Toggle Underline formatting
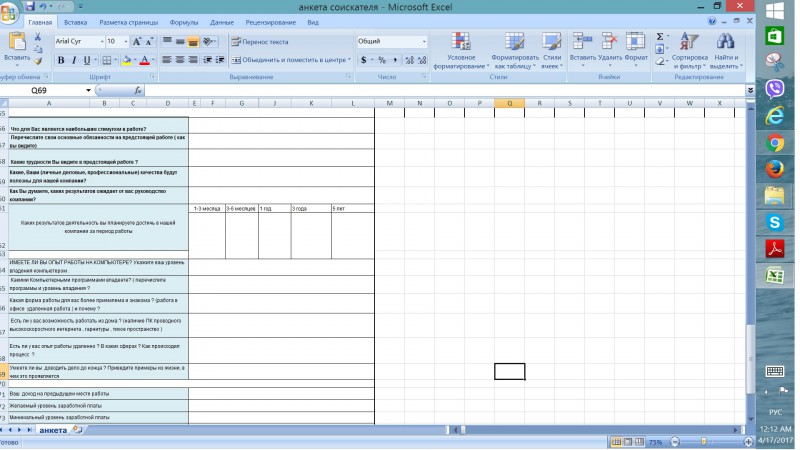 [x=87, y=60]
